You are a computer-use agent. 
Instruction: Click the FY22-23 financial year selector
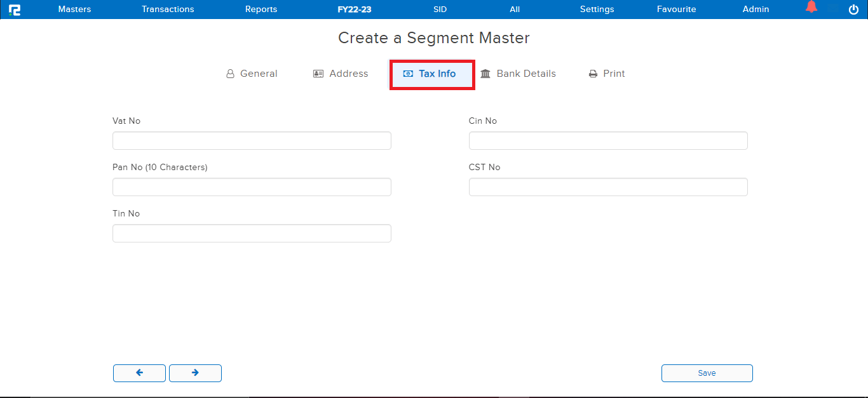[353, 9]
